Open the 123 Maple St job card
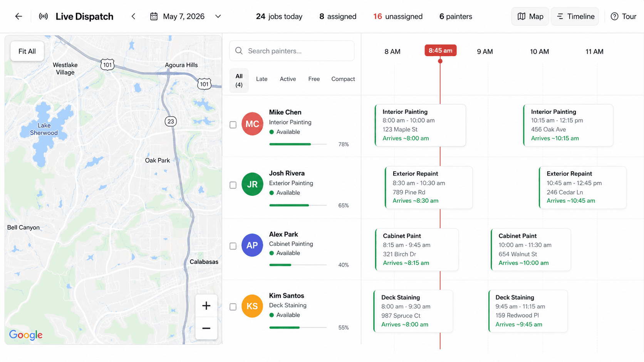This screenshot has width=644, height=362. click(x=420, y=125)
